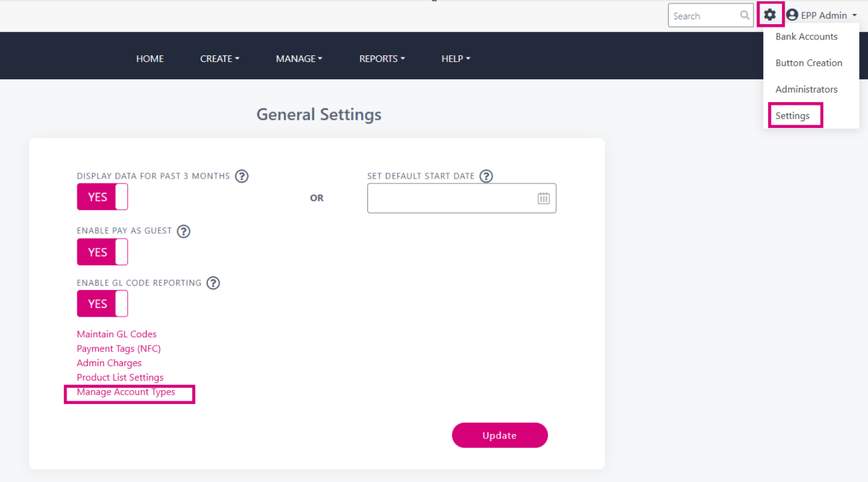The height and width of the screenshot is (482, 868).
Task: Toggle the Enable GL Code Reporting switch
Action: pyautogui.click(x=102, y=303)
